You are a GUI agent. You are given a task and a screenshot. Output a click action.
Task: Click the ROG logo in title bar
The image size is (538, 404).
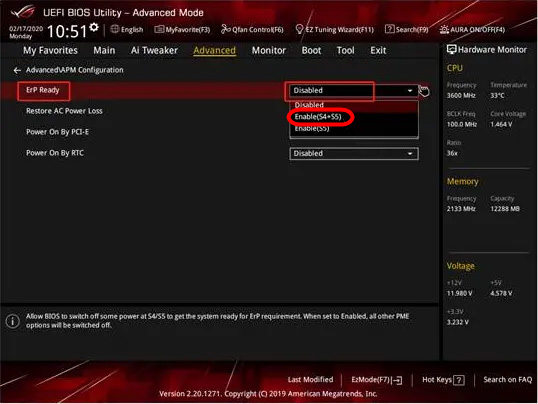pyautogui.click(x=23, y=12)
